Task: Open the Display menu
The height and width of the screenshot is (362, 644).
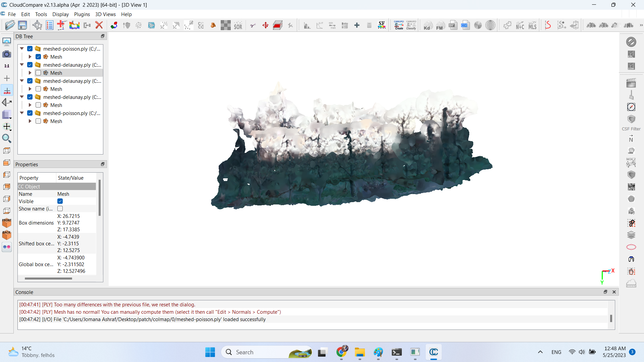Action: (60, 14)
